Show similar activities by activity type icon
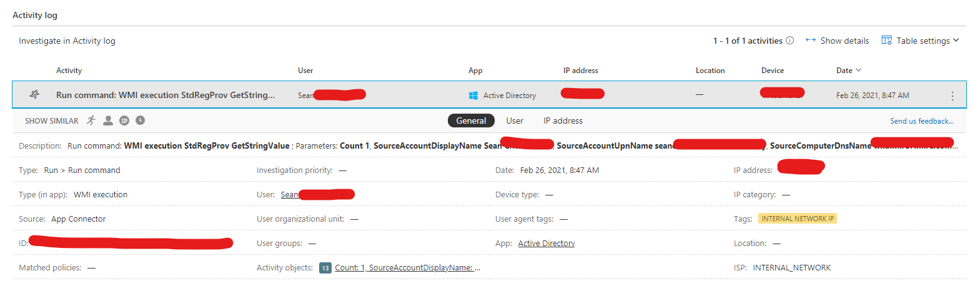 pos(92,121)
